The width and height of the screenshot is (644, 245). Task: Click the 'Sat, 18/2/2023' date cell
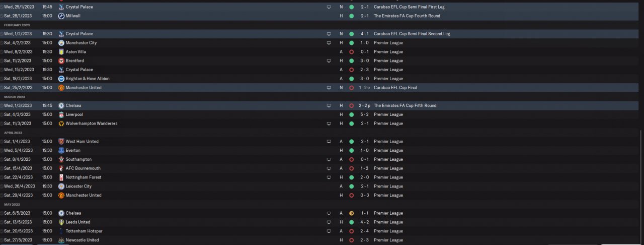point(18,79)
